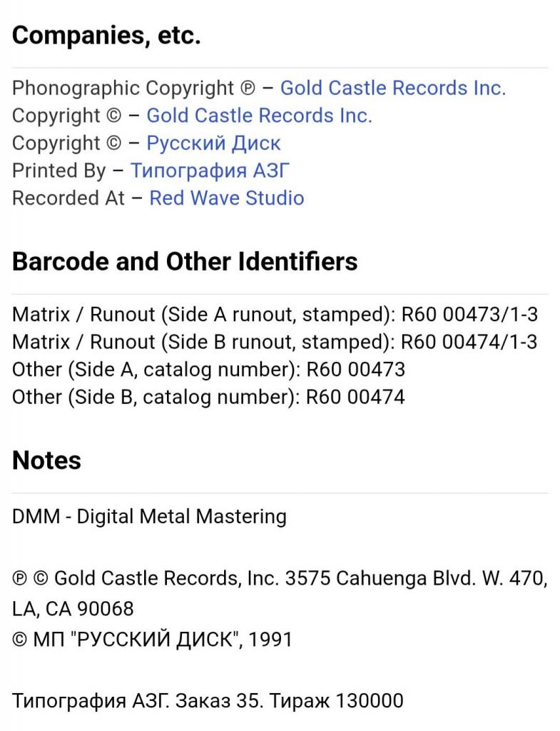
Task: Click the DMM Digital Metal Mastering note
Action: 149,516
